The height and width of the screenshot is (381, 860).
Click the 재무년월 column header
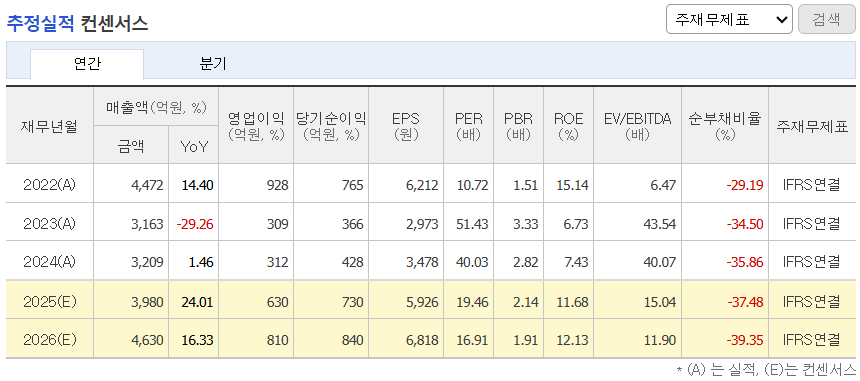(x=49, y=126)
